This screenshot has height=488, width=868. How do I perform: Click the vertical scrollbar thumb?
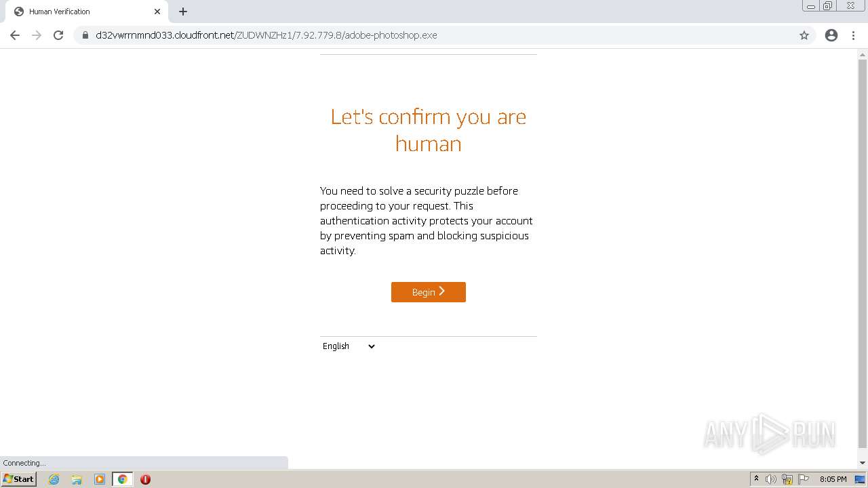point(863,253)
